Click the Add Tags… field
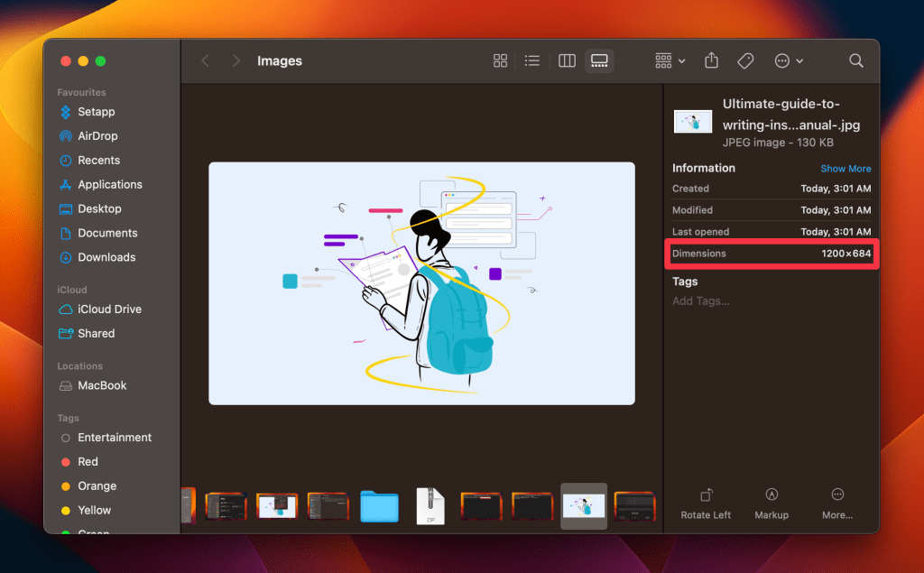 701,300
